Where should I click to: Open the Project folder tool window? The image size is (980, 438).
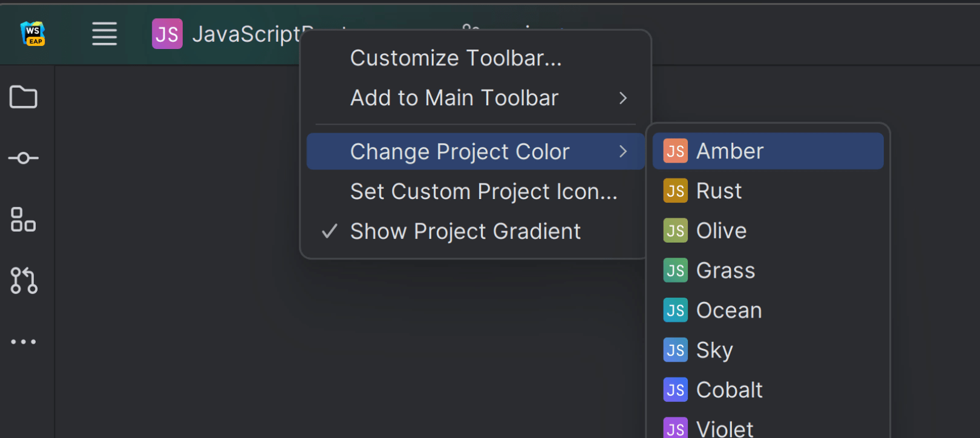(24, 97)
